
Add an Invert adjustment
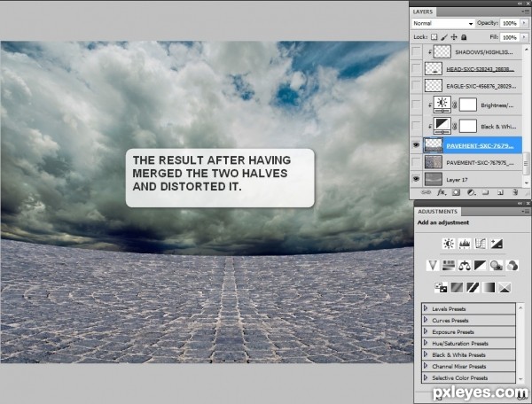coord(441,287)
